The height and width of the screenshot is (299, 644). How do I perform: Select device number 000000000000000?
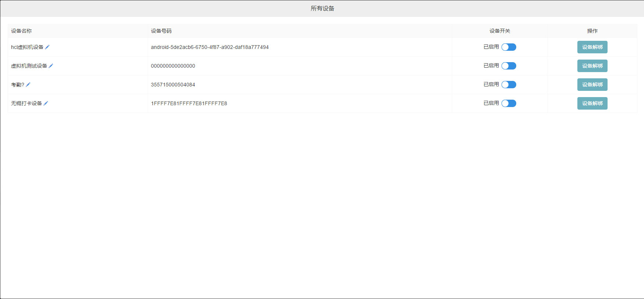pos(173,66)
